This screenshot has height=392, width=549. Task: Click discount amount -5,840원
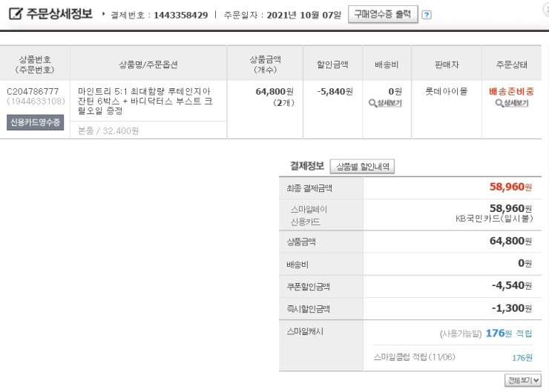point(335,92)
